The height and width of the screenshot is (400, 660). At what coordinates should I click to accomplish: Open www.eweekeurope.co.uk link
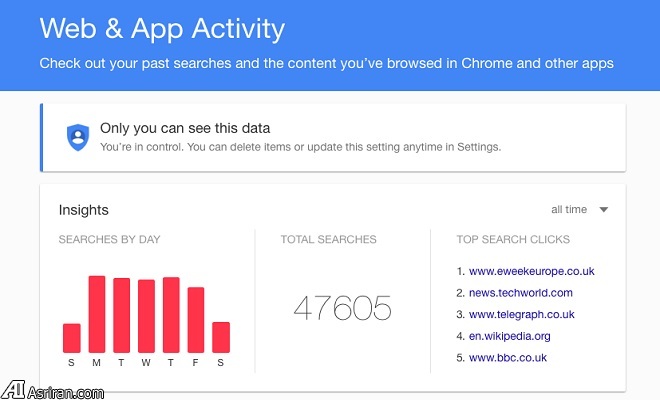(532, 270)
